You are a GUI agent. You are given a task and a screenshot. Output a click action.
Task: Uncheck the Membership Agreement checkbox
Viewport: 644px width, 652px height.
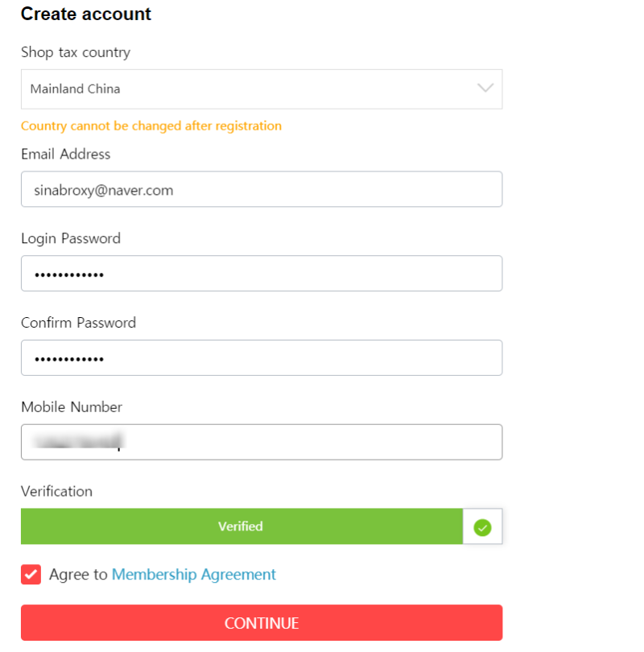31,574
